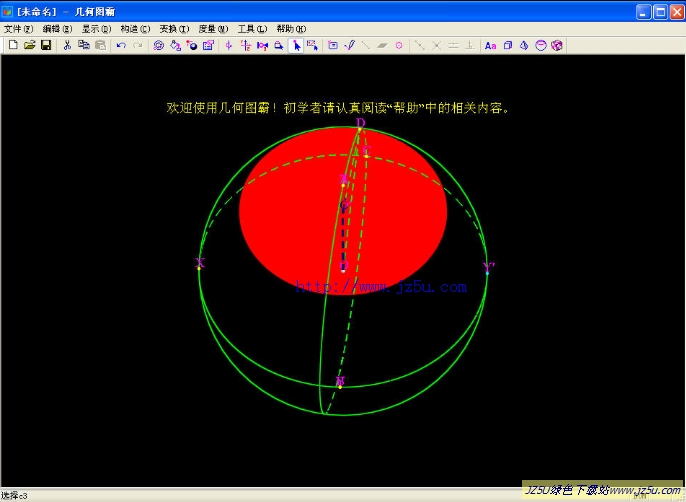Click the greyed midpoint tool icon
The image size is (686, 502).
click(420, 45)
